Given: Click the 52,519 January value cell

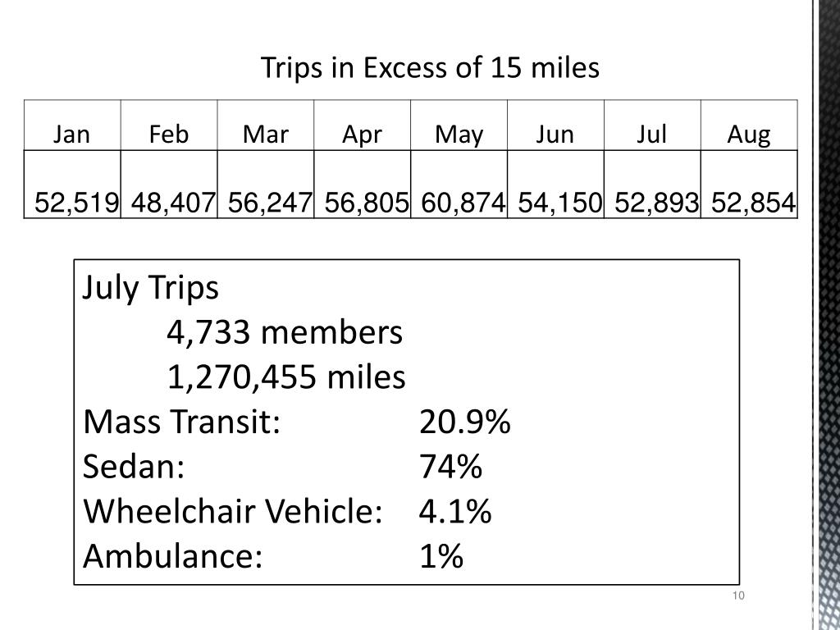Looking at the screenshot, I should (72, 185).
